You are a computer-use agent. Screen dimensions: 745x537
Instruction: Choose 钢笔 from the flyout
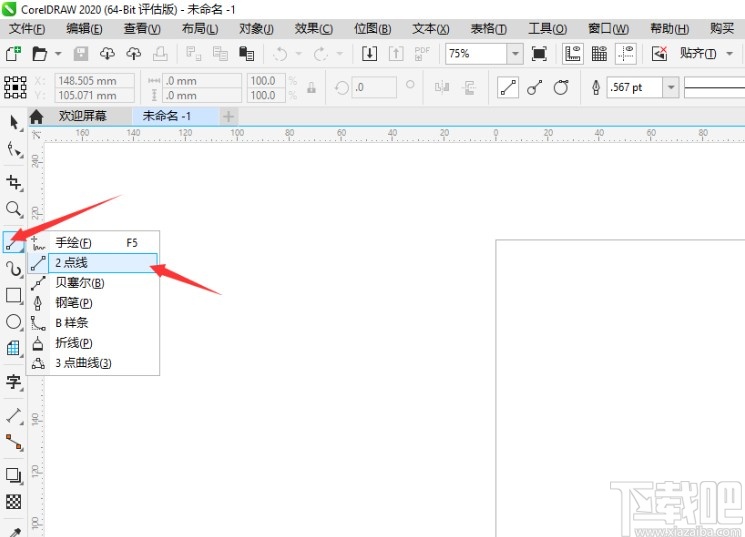[x=92, y=303]
